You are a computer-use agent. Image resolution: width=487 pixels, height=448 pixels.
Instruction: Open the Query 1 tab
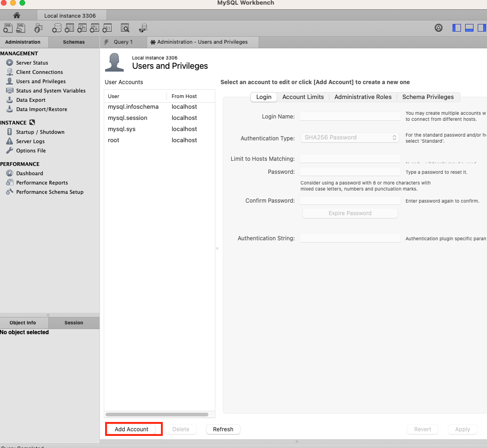[x=123, y=42]
